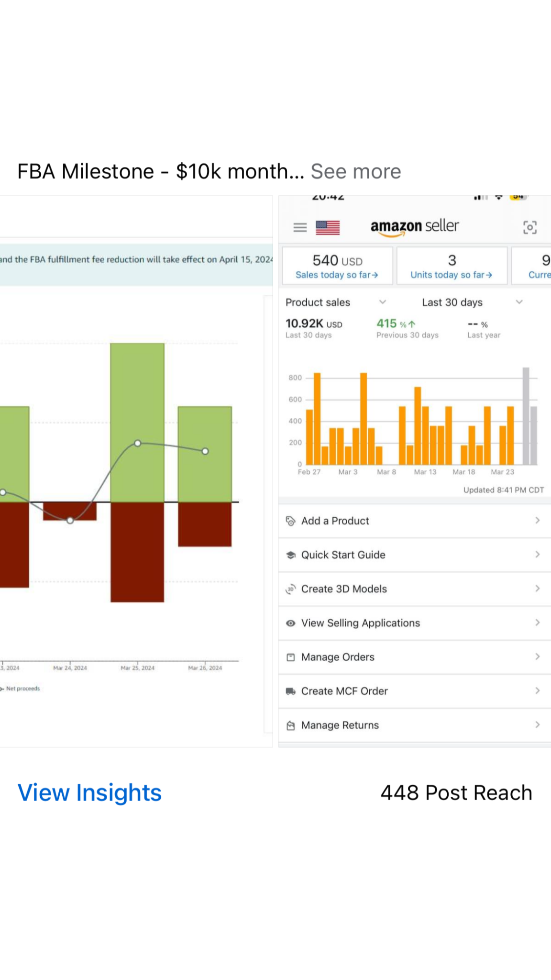Tap the camera scan icon
The height and width of the screenshot is (980, 551).
[529, 227]
